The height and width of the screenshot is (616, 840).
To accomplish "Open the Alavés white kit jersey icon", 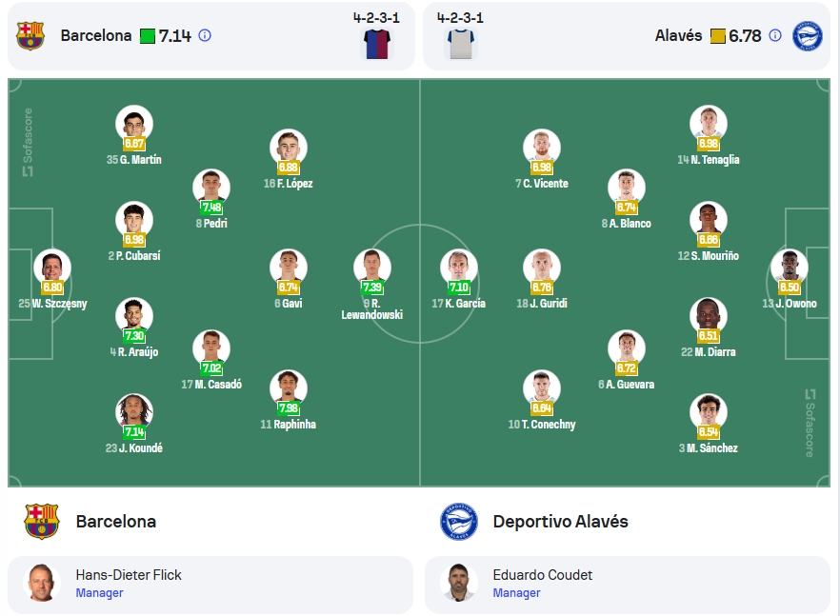I will pos(461,44).
